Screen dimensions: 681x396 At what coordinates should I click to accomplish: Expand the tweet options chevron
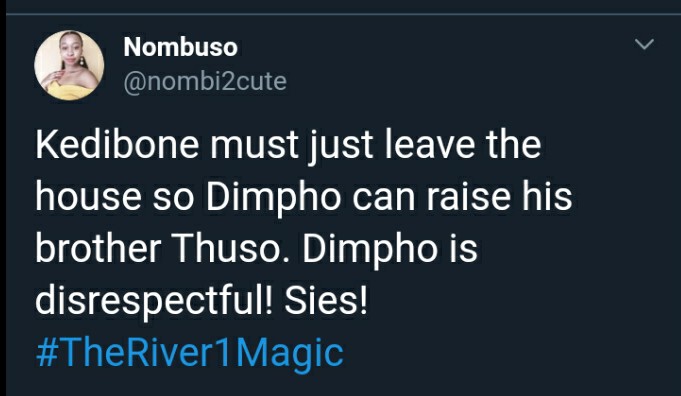coord(644,44)
